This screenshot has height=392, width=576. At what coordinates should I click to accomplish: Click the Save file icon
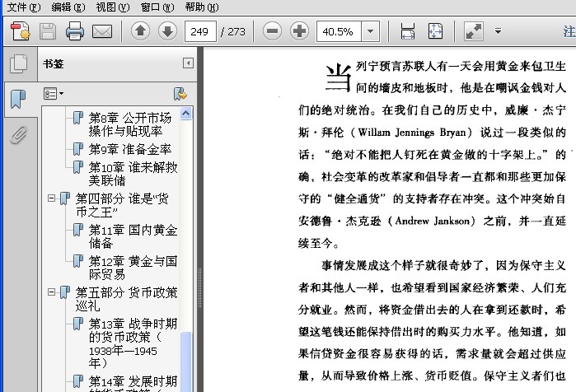(x=48, y=32)
